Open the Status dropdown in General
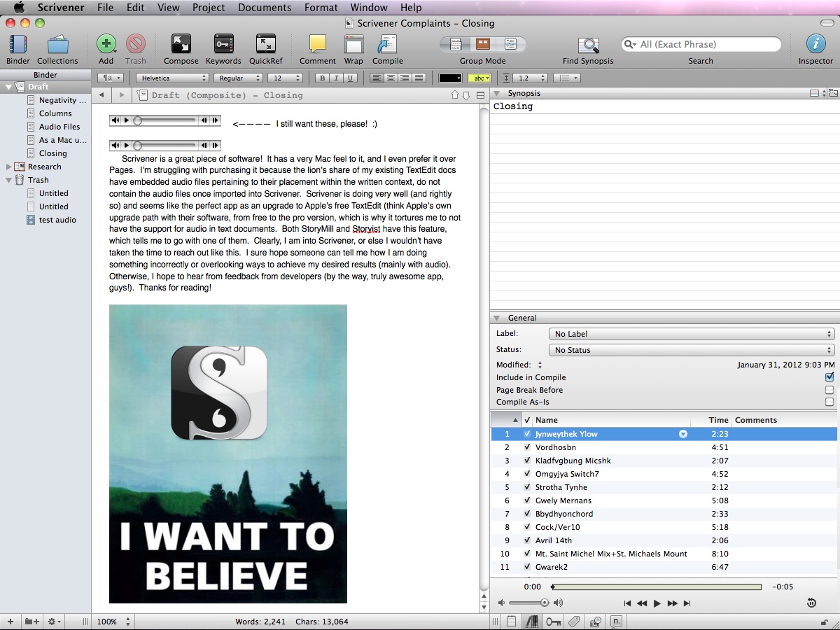Image resolution: width=840 pixels, height=630 pixels. click(x=692, y=350)
